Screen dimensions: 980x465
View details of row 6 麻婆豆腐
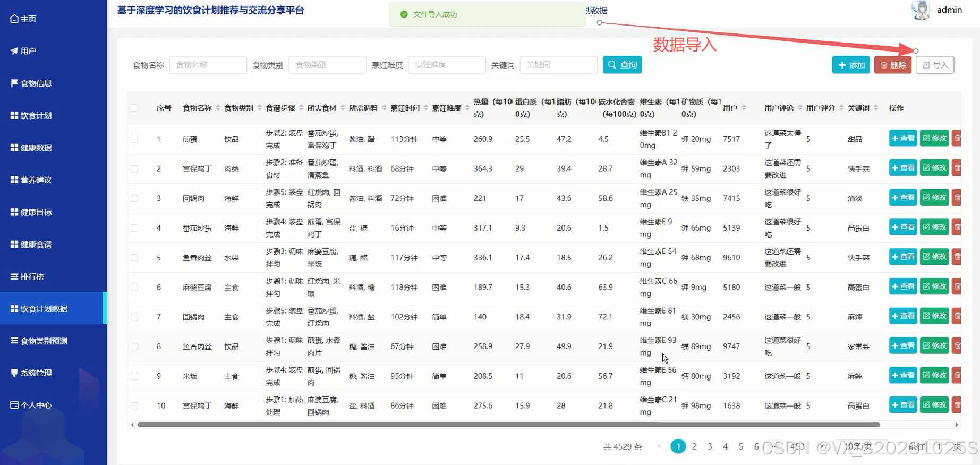tap(903, 286)
